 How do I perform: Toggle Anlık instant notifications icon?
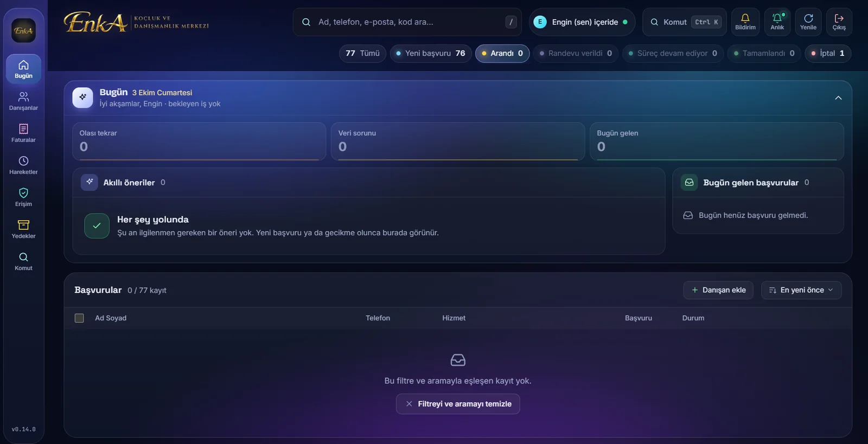point(777,22)
